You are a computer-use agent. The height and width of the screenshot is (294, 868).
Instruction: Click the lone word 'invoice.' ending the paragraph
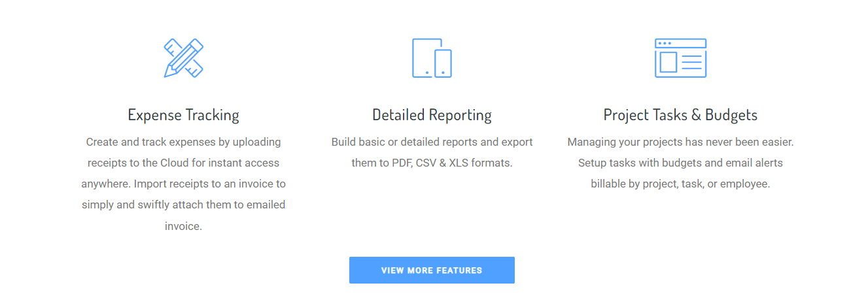[183, 226]
